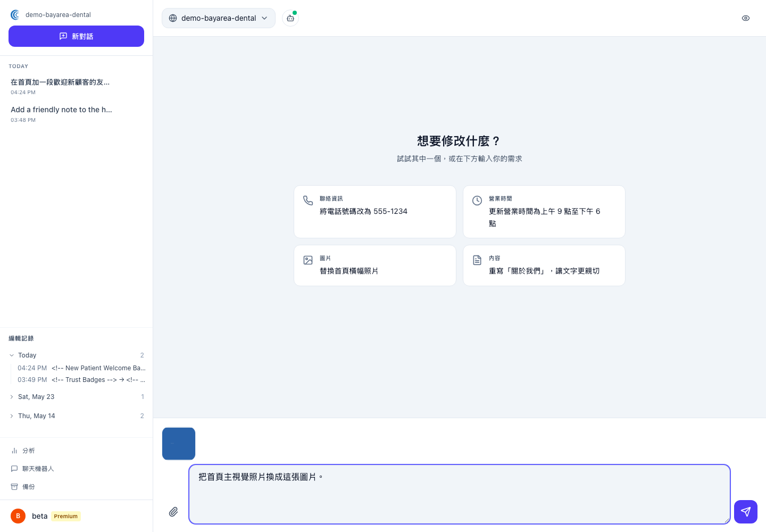Open the beta user account menu

tap(76, 516)
